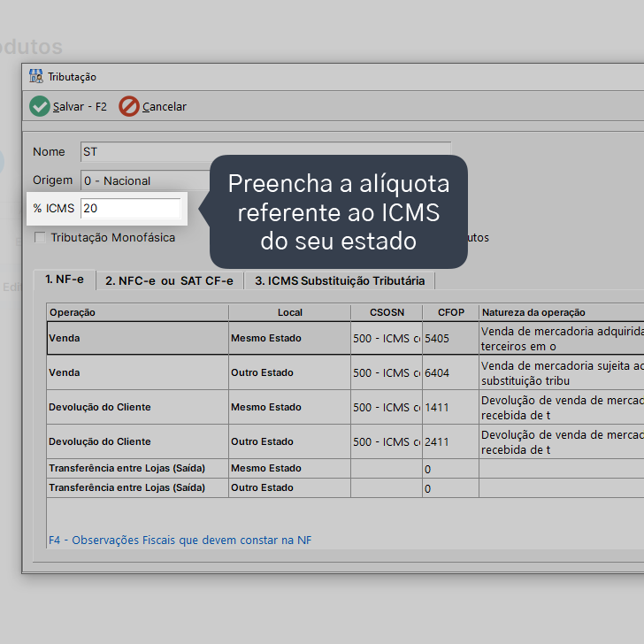
Task: Select CFOP cell 1411
Action: pos(450,407)
